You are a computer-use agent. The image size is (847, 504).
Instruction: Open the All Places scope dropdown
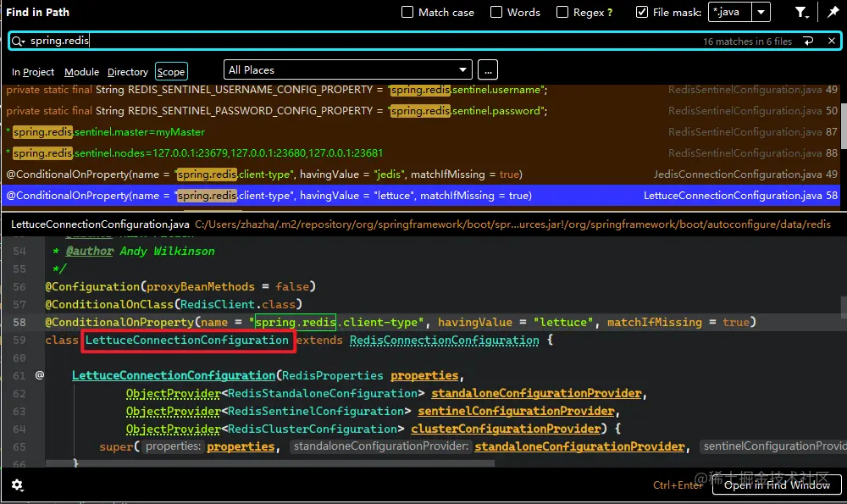pos(348,69)
